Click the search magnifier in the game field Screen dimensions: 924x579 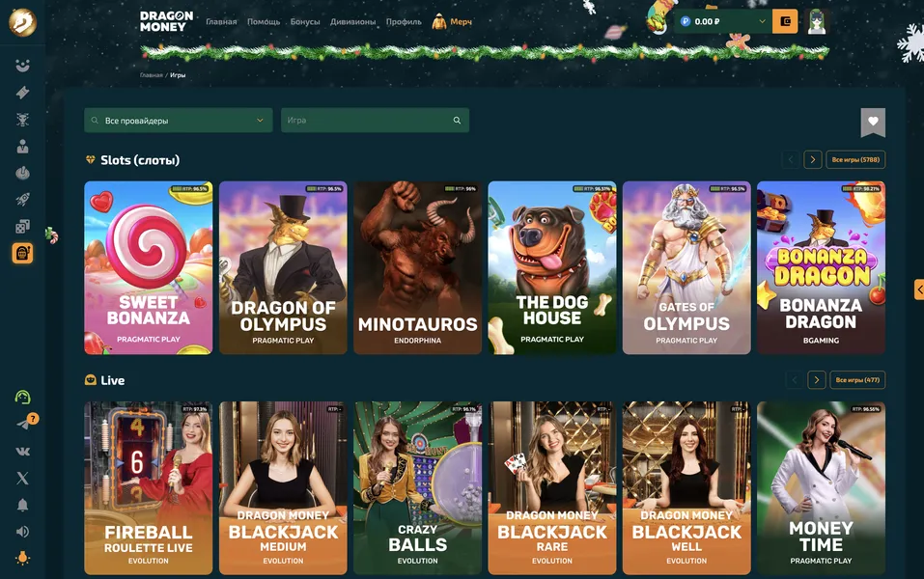point(455,119)
